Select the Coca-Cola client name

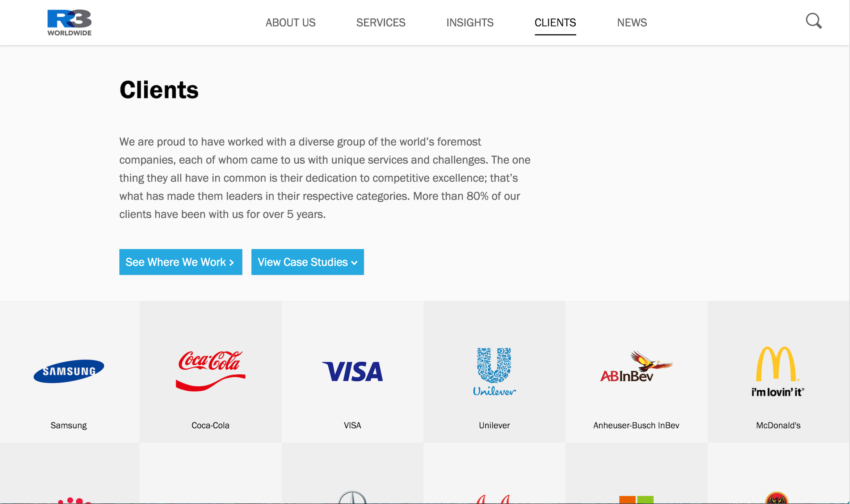coord(210,425)
